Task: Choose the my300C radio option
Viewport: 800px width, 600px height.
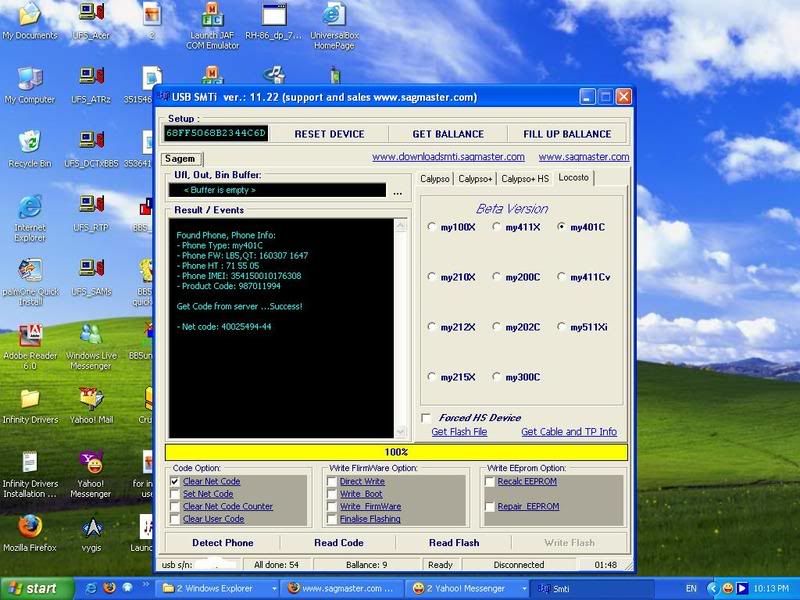Action: 496,377
